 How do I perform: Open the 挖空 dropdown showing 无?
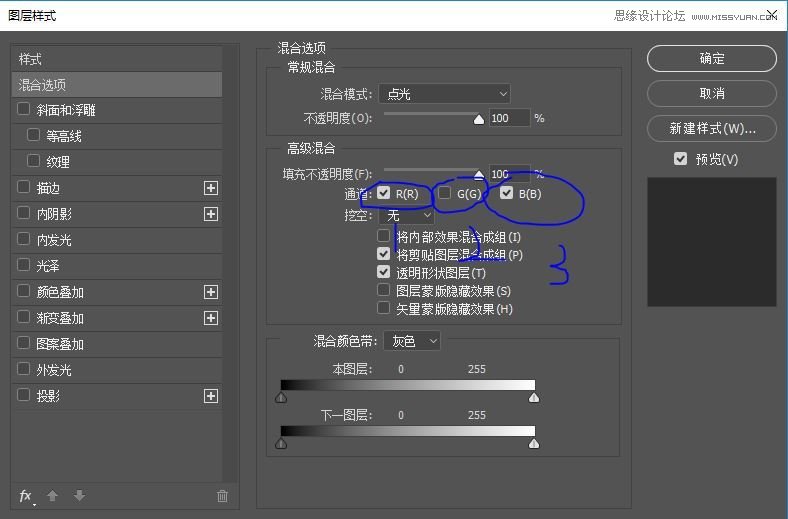click(406, 216)
